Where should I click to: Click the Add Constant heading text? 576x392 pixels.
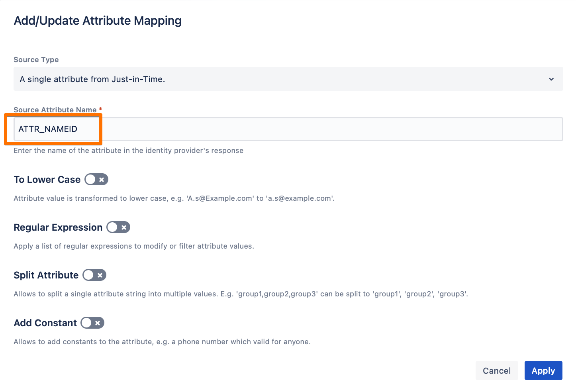[45, 323]
